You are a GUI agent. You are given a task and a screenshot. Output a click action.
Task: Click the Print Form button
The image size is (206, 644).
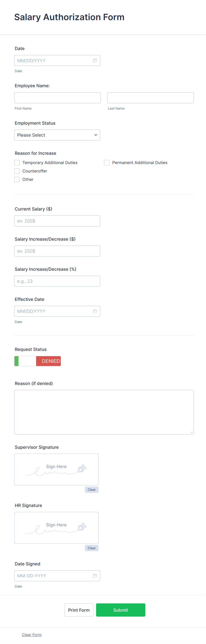click(x=79, y=610)
